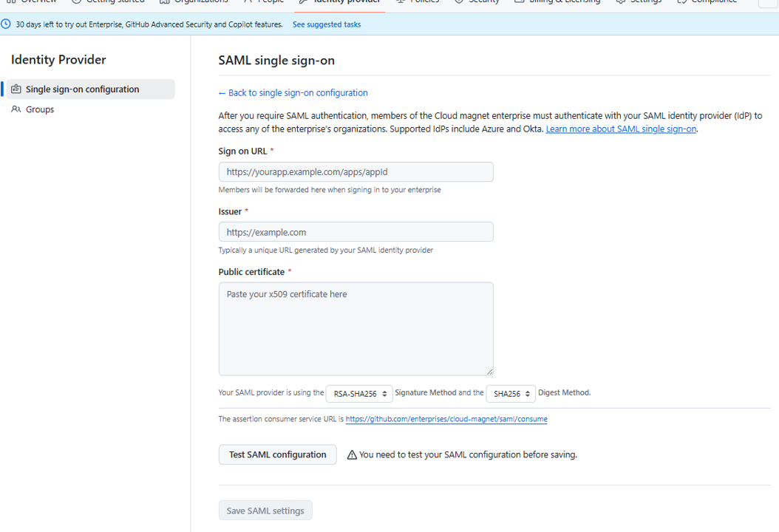Image resolution: width=779 pixels, height=532 pixels.
Task: Click the Single sign-on configuration sidebar icon
Action: 16,89
